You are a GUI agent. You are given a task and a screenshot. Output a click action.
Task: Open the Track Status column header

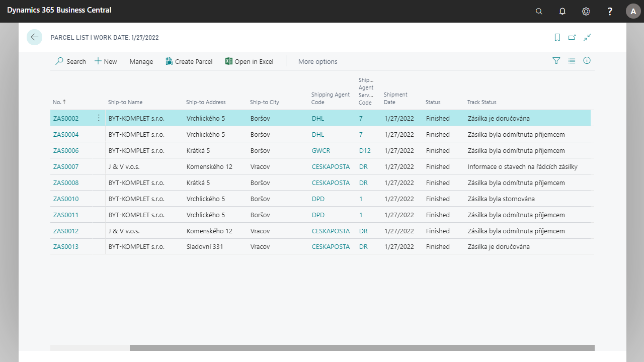coord(482,102)
